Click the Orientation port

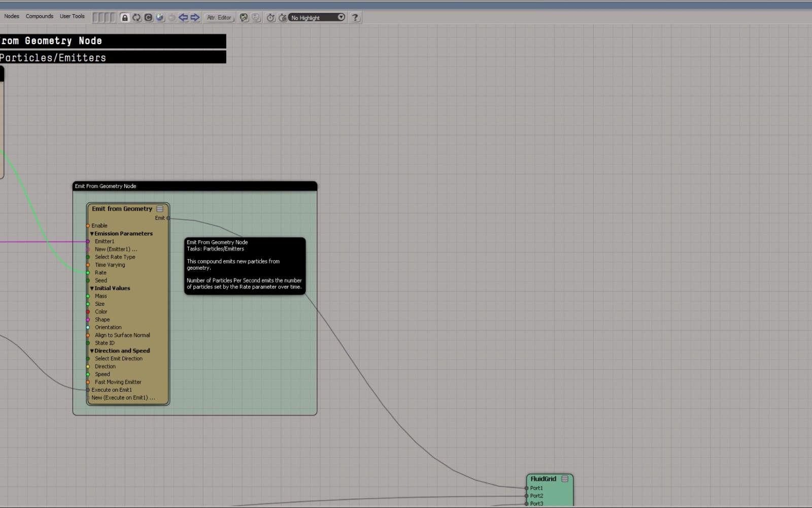(88, 328)
